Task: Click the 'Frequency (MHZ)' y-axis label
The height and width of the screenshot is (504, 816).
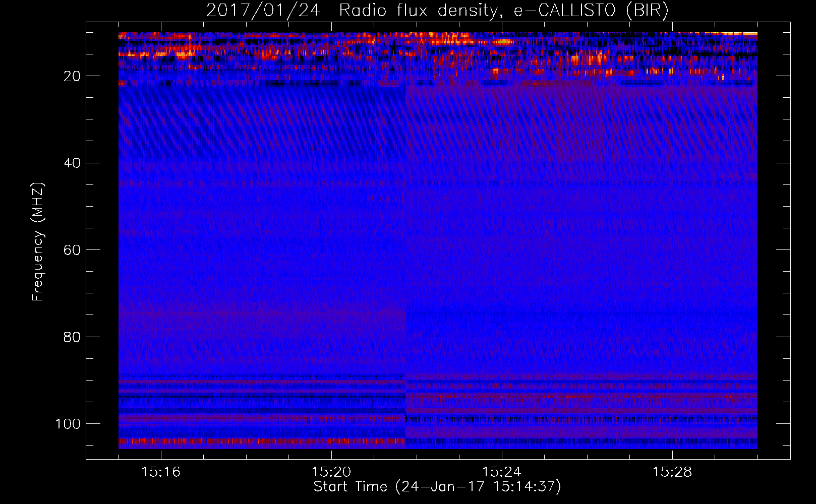Action: pos(38,242)
